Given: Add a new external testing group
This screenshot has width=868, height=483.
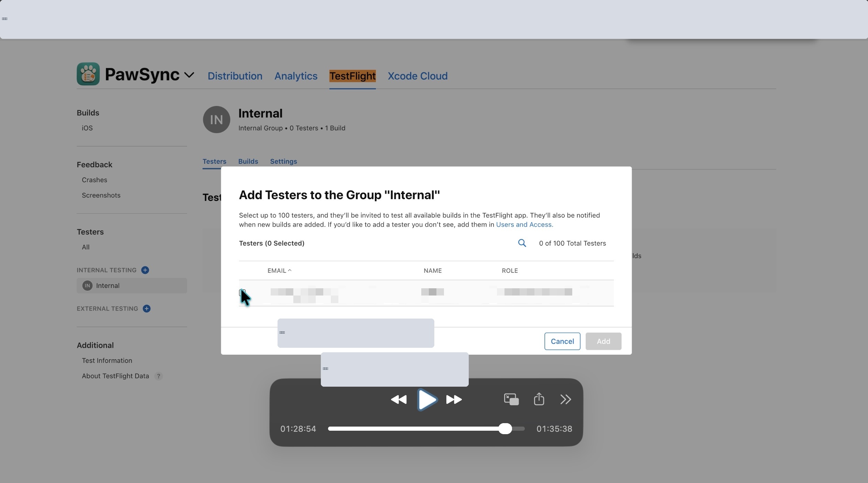Looking at the screenshot, I should 147,309.
